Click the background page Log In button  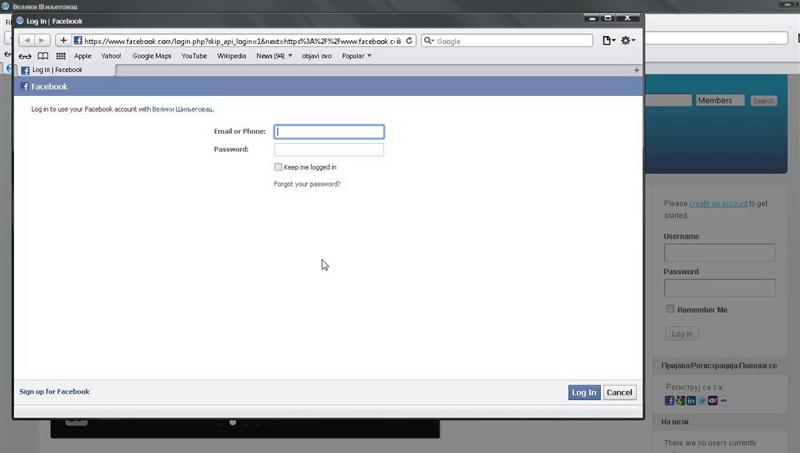(x=682, y=334)
